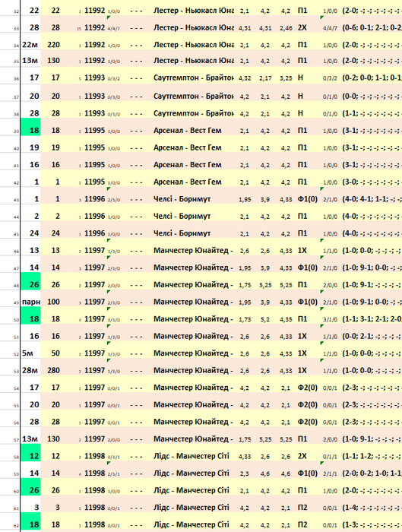The image size is (402, 532).
Task: Select the 4,32 odds cell
Action: click(x=245, y=78)
